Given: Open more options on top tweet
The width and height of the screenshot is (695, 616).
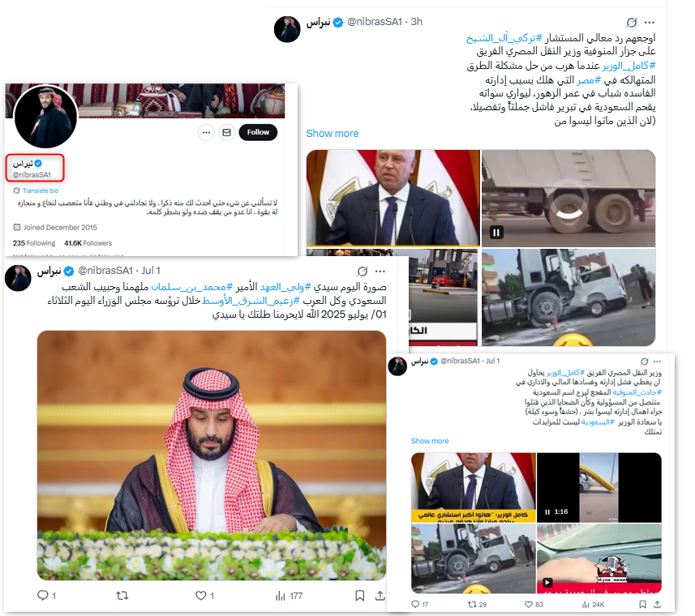Looking at the screenshot, I should 650,23.
